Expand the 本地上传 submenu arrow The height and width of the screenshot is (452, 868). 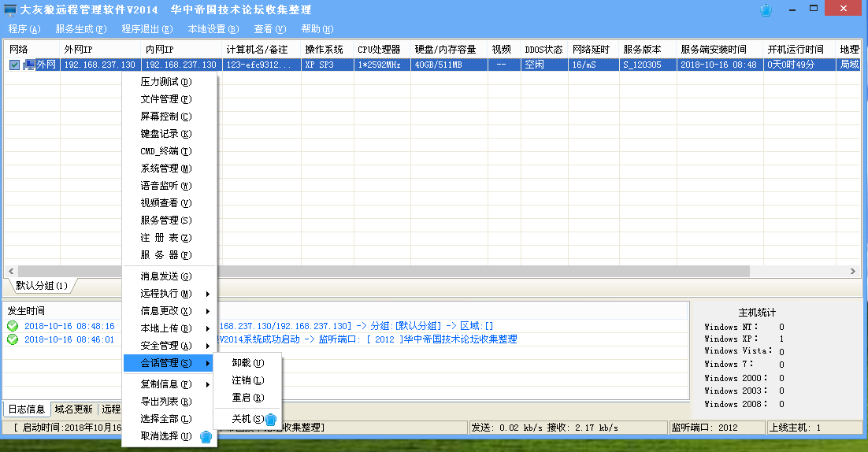tap(208, 328)
